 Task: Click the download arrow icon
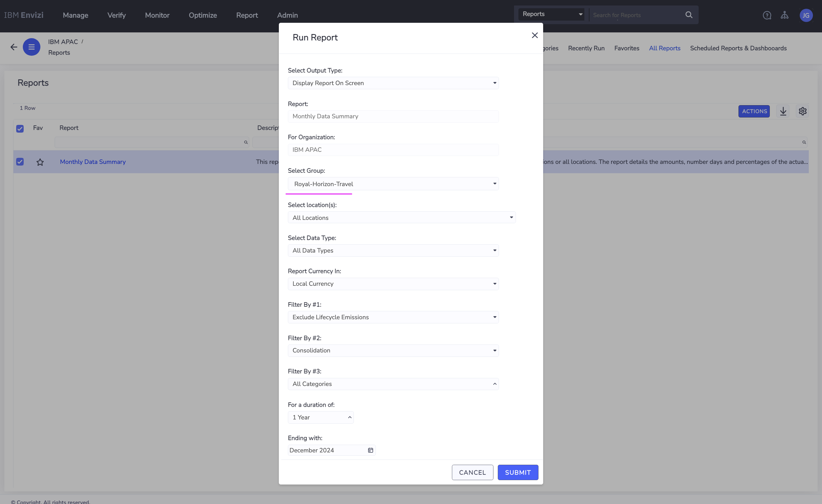pos(783,111)
